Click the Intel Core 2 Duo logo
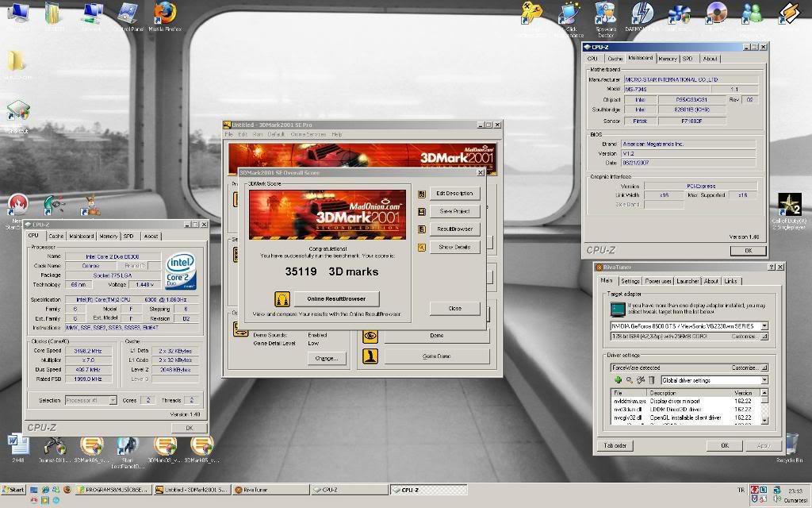 pos(180,271)
